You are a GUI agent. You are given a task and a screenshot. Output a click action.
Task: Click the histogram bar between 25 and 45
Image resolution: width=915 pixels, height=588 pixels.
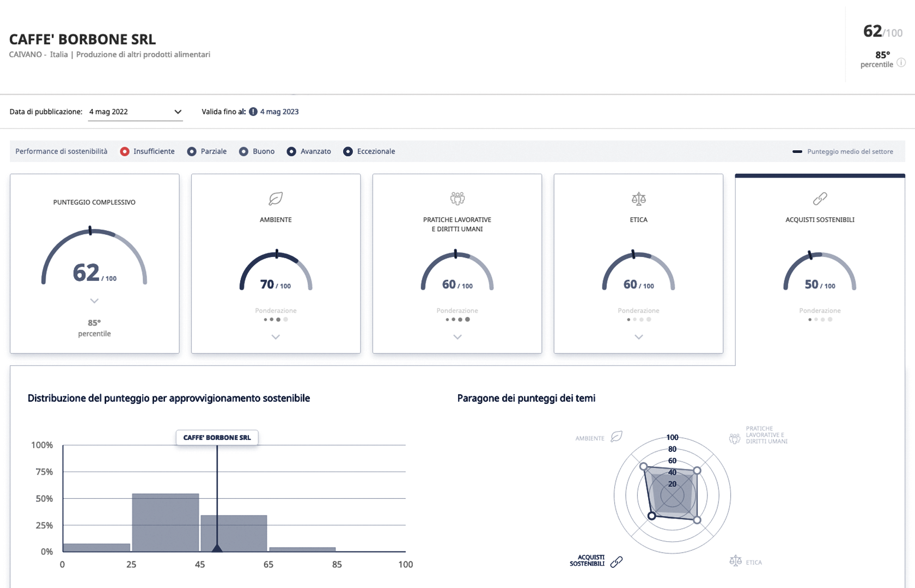coord(166,523)
